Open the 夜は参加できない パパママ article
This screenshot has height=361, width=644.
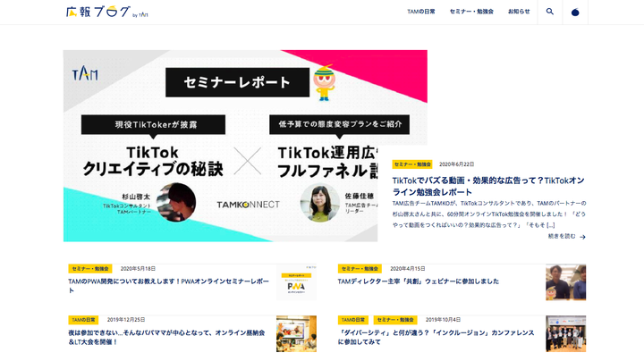pyautogui.click(x=166, y=337)
